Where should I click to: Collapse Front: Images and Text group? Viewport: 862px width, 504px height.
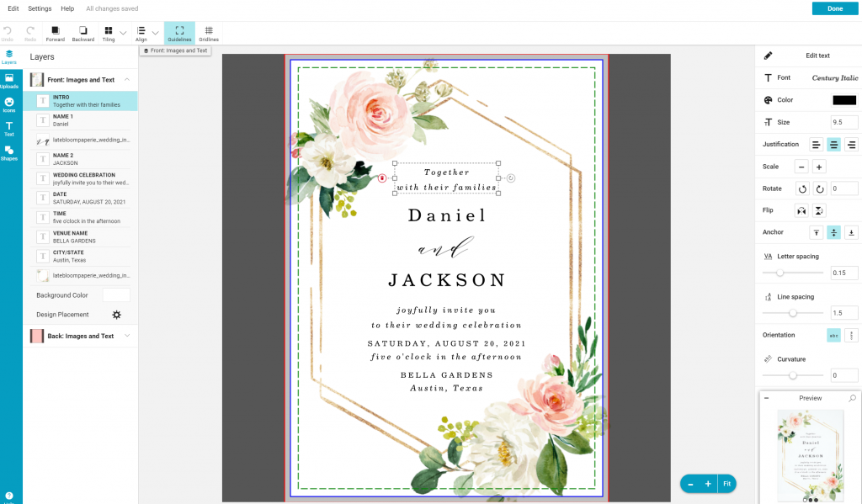click(x=127, y=80)
